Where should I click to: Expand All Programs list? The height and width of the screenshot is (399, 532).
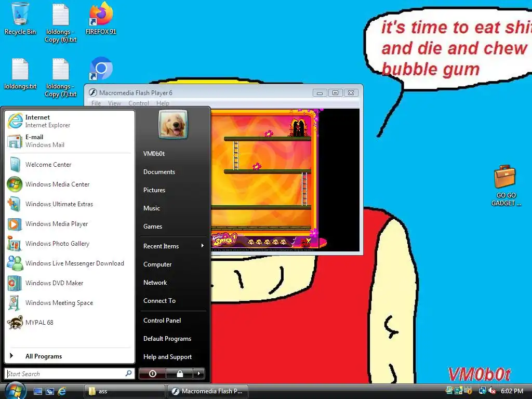[70, 356]
